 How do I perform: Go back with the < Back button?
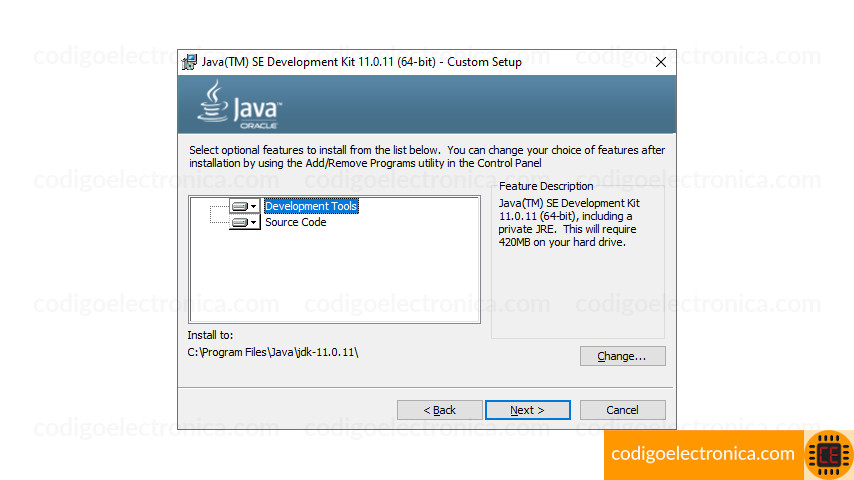440,410
